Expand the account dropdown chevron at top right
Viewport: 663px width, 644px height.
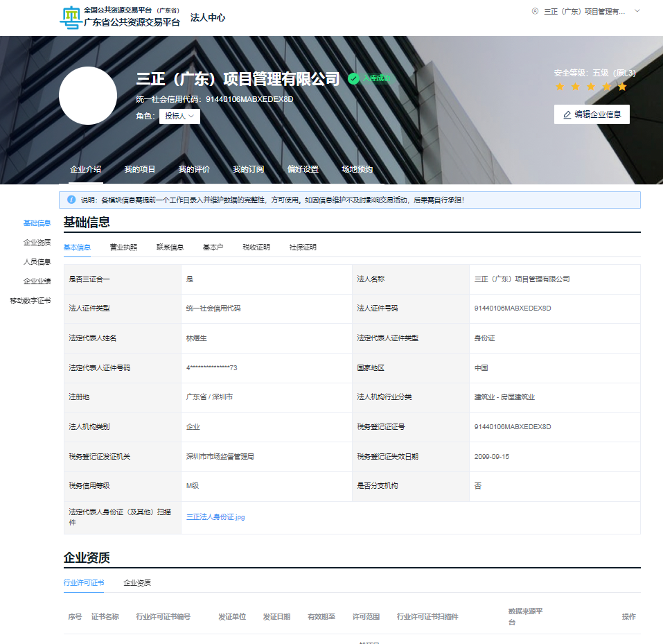[x=637, y=11]
